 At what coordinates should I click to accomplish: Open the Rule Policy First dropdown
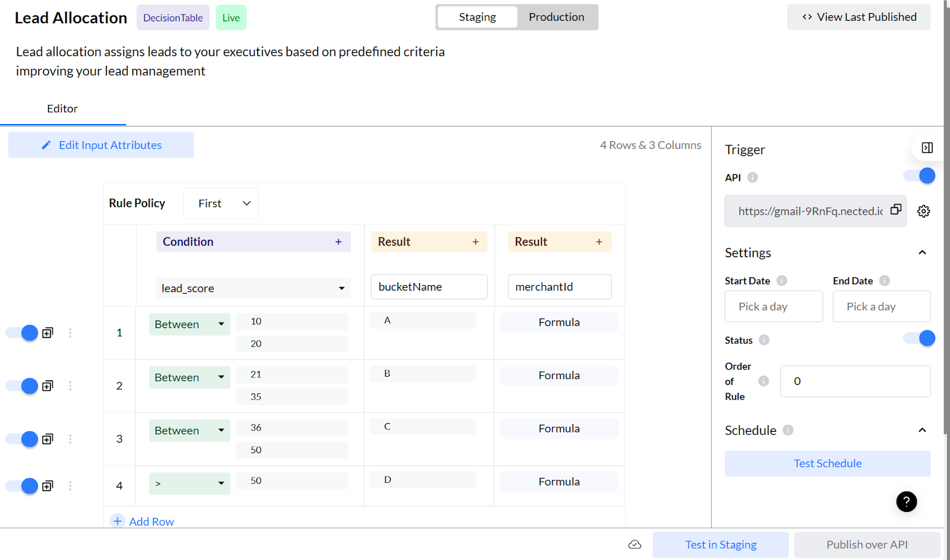(221, 203)
